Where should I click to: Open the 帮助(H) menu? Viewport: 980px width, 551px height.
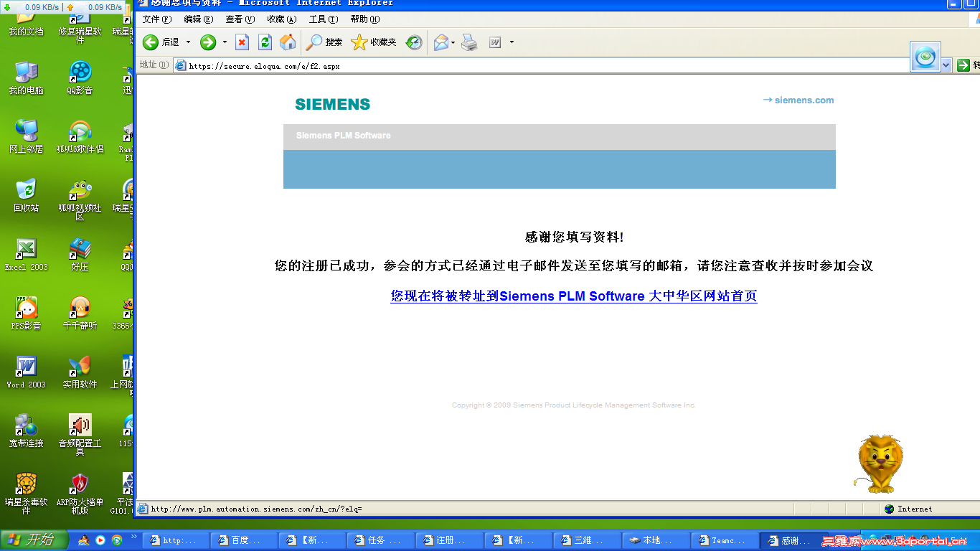[365, 19]
